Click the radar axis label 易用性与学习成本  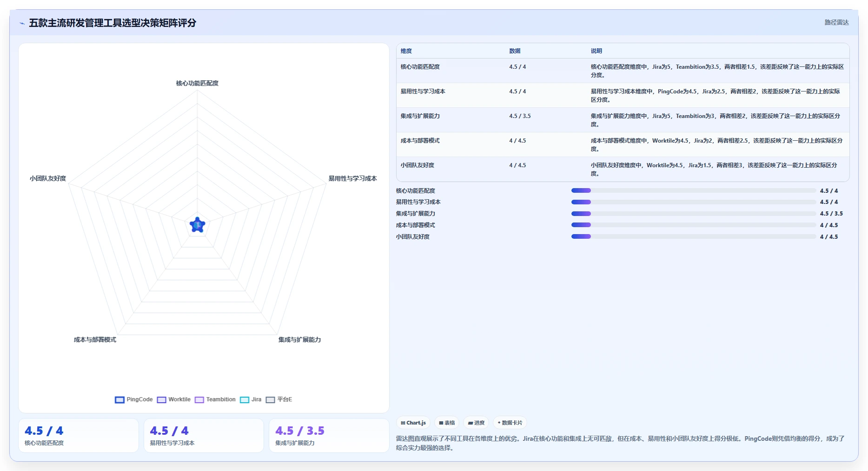pos(352,178)
